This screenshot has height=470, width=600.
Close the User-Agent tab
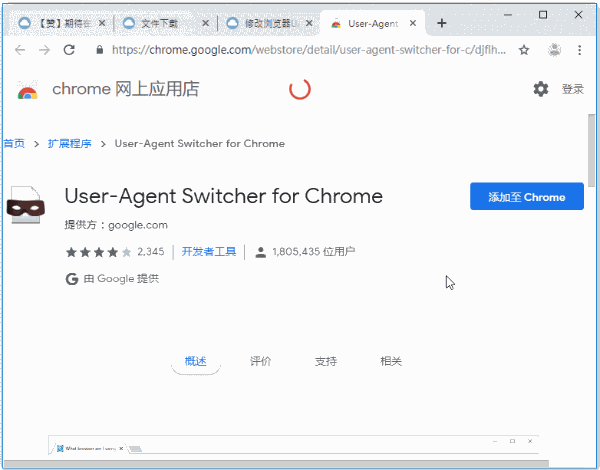(x=412, y=23)
